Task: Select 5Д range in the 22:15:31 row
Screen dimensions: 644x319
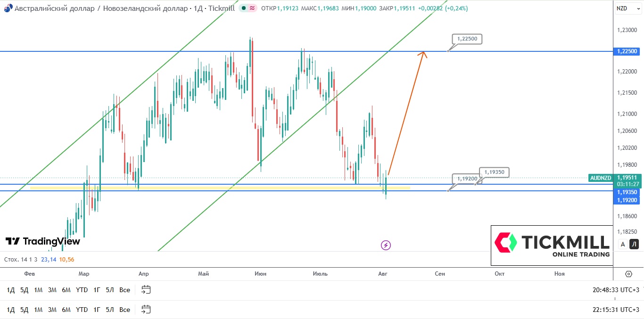Action: click(25, 310)
